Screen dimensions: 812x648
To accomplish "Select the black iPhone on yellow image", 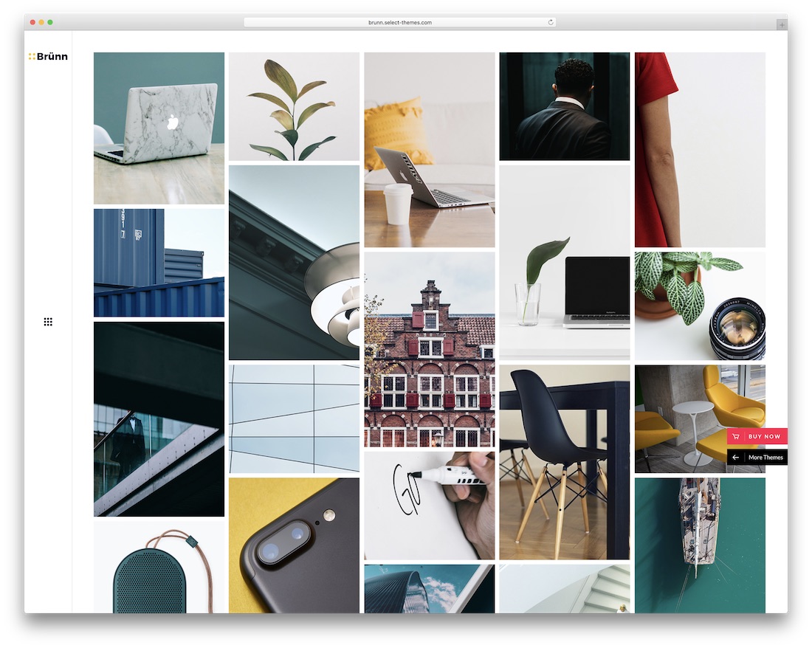I will point(294,545).
